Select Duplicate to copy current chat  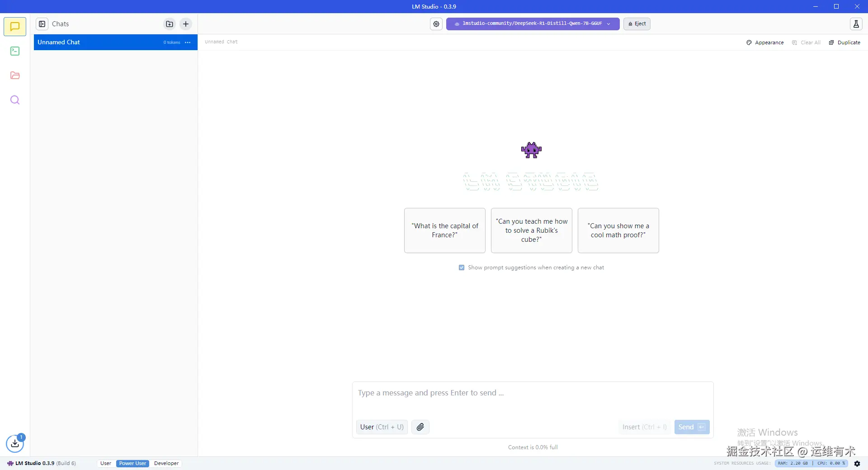[844, 42]
